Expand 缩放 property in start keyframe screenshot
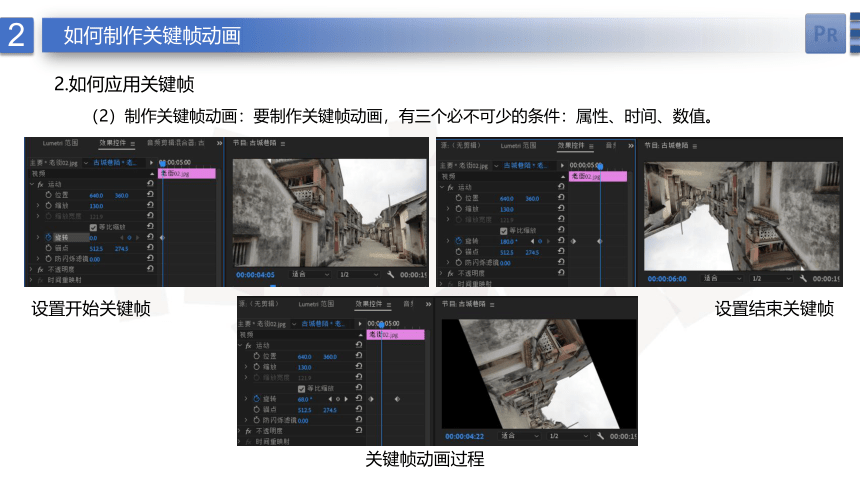This screenshot has height=484, width=860. (x=38, y=205)
